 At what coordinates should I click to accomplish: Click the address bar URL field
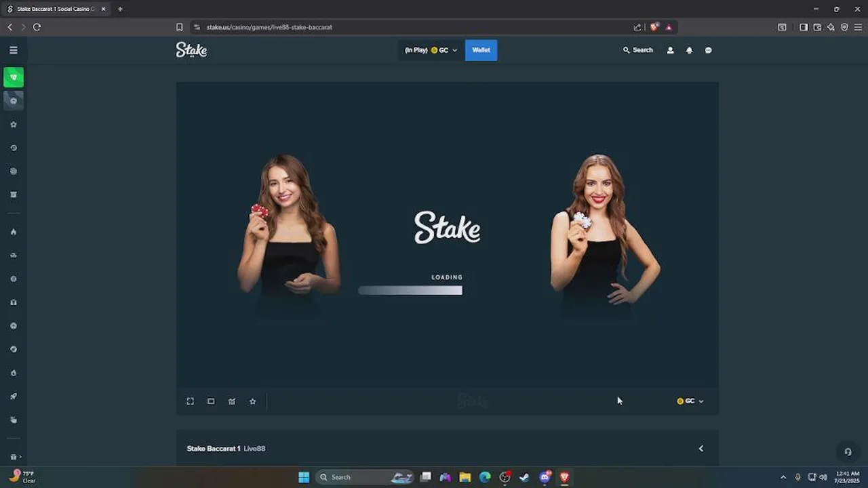click(x=414, y=27)
